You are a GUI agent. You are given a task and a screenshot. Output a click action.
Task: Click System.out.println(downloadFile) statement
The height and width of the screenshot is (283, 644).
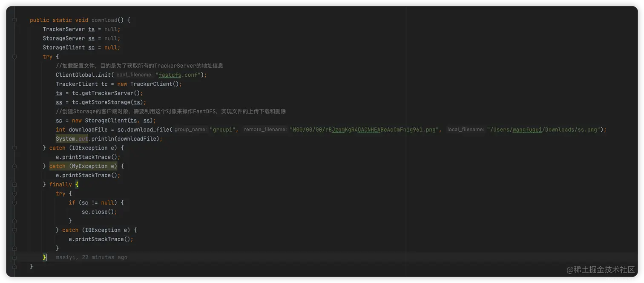tap(109, 139)
